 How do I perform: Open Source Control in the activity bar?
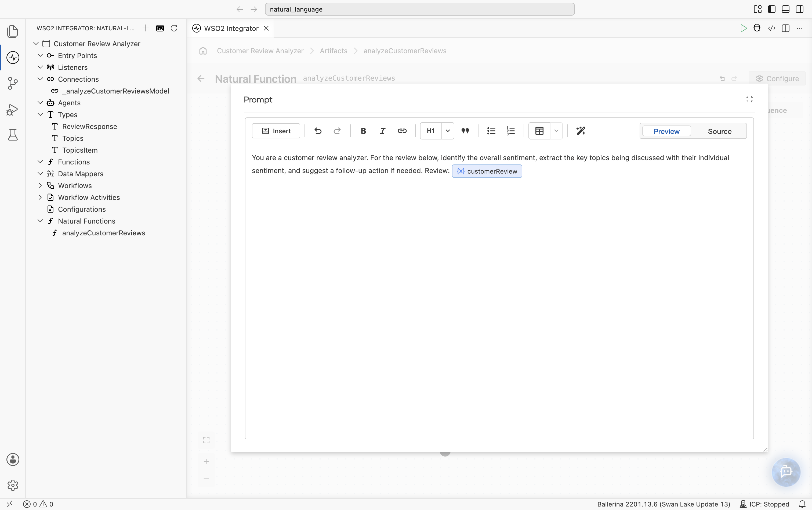pos(13,83)
